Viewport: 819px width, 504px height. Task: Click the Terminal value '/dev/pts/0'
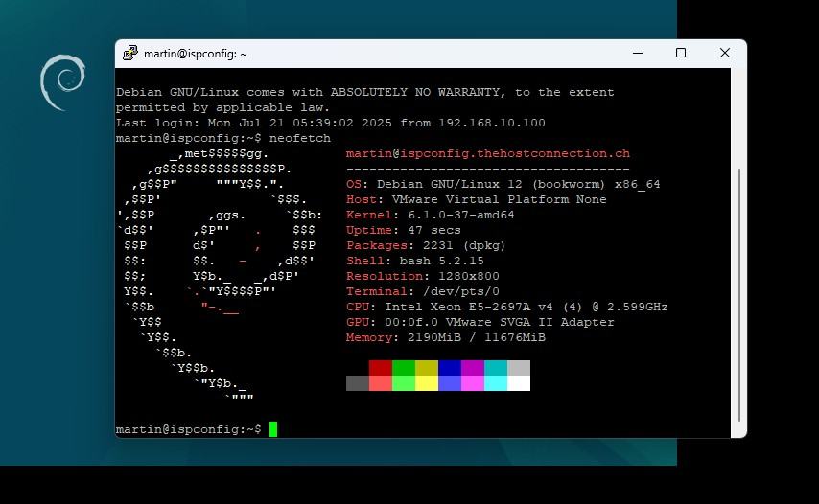click(x=460, y=291)
